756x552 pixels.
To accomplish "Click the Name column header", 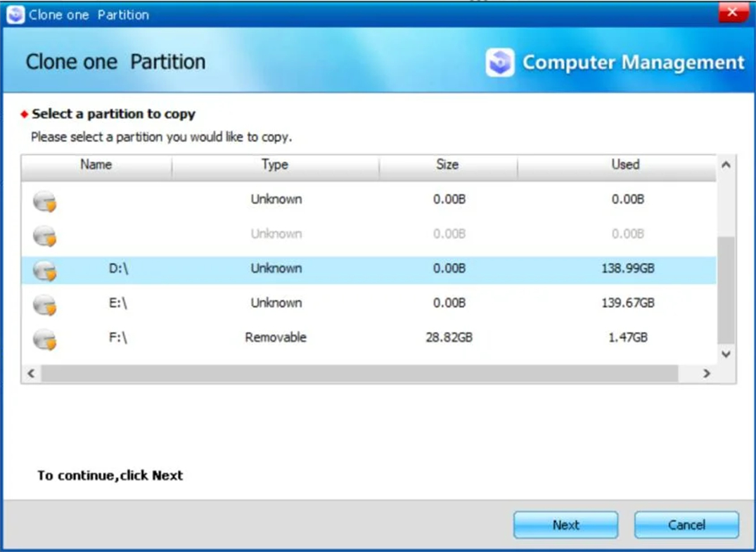I will pyautogui.click(x=96, y=165).
